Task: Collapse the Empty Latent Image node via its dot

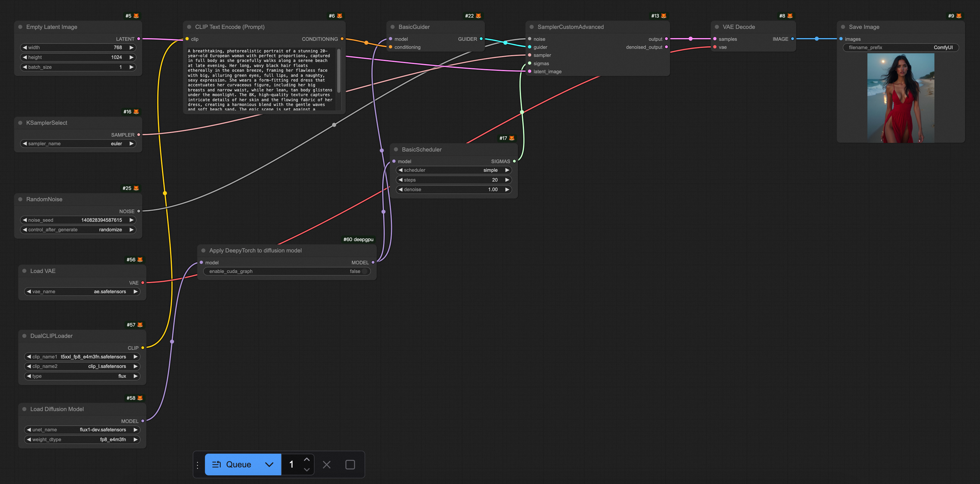Action: [20, 27]
